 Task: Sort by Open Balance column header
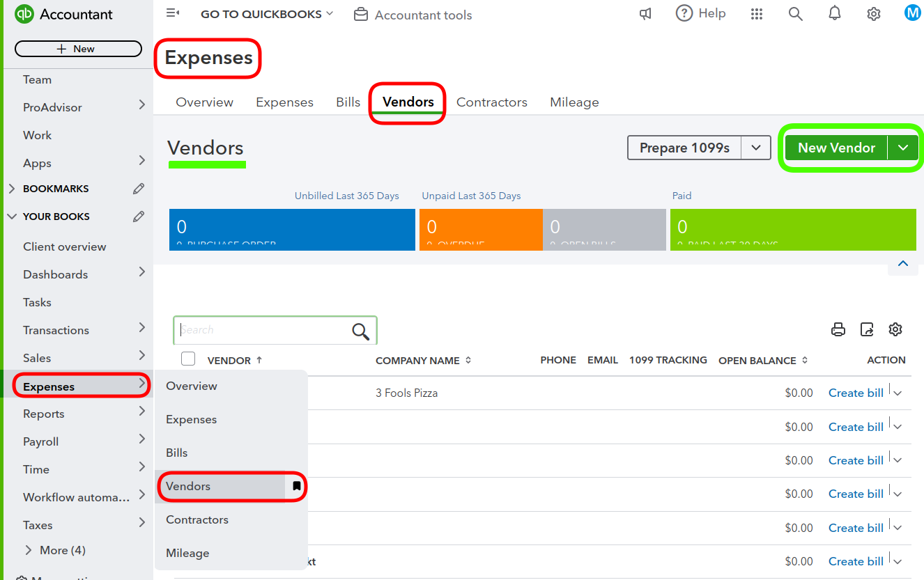pyautogui.click(x=763, y=361)
